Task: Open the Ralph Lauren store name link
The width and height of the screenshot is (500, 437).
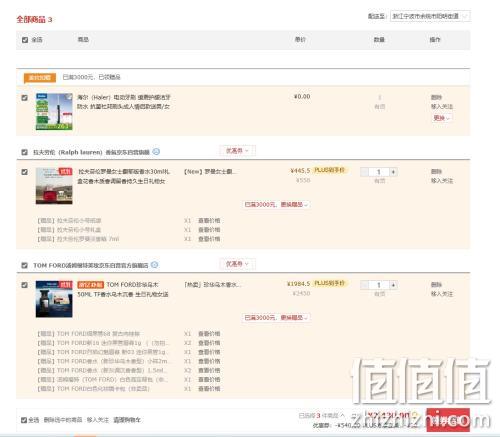Action: 91,152
